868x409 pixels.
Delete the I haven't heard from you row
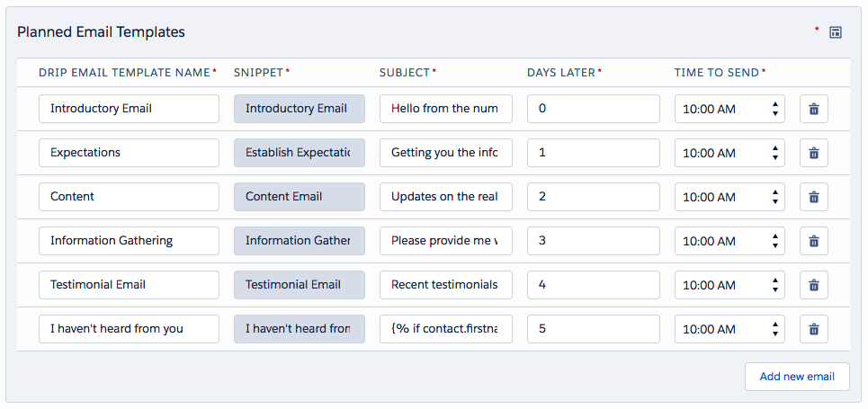pyautogui.click(x=813, y=329)
